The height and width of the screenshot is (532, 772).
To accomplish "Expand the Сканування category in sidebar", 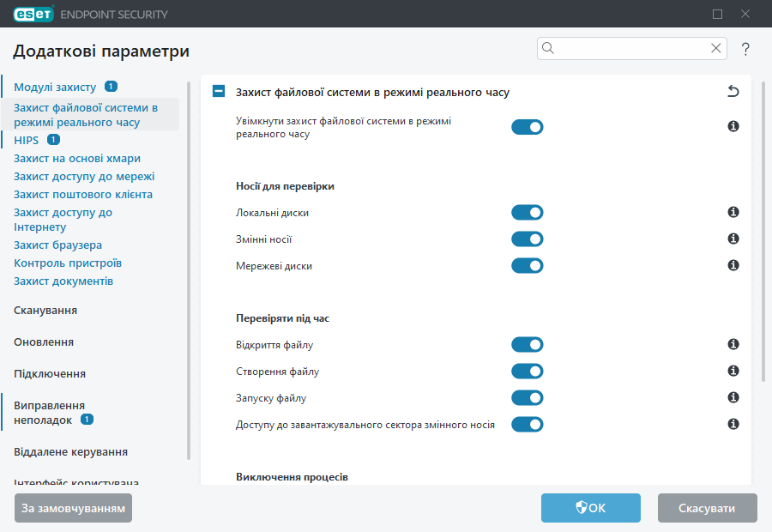I will [x=45, y=311].
